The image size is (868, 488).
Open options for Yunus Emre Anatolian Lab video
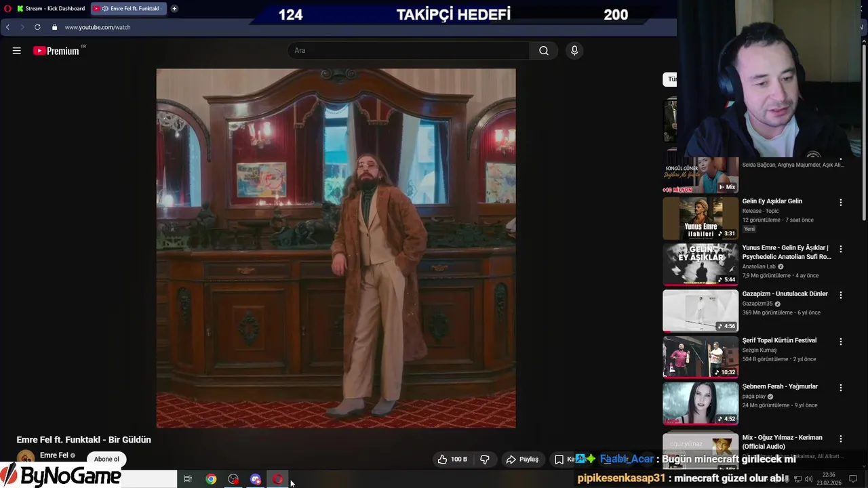841,249
